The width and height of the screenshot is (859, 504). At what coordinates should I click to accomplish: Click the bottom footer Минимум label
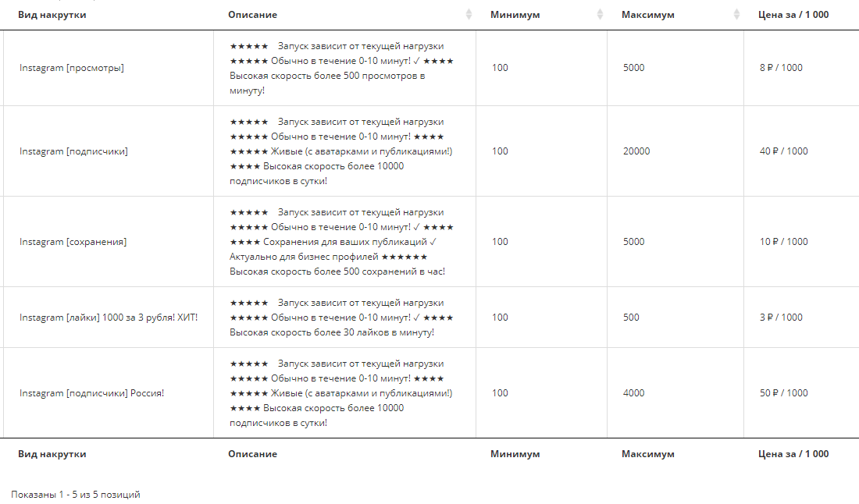pyautogui.click(x=515, y=454)
